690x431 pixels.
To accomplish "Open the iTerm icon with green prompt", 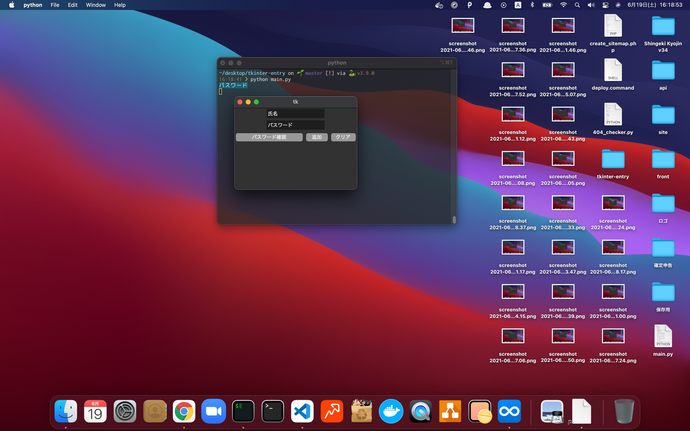I will pyautogui.click(x=243, y=411).
